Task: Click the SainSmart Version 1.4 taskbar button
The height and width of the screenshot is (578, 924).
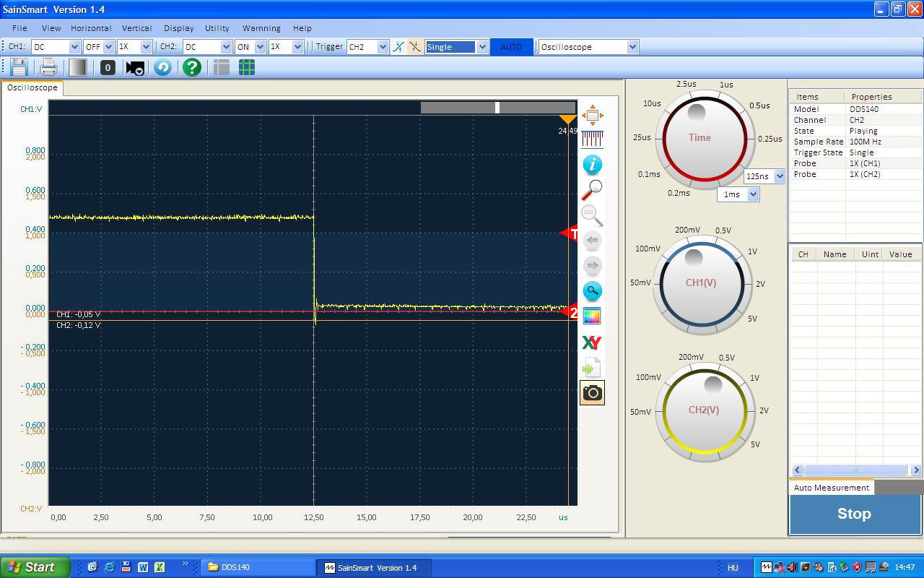Action: tap(375, 567)
